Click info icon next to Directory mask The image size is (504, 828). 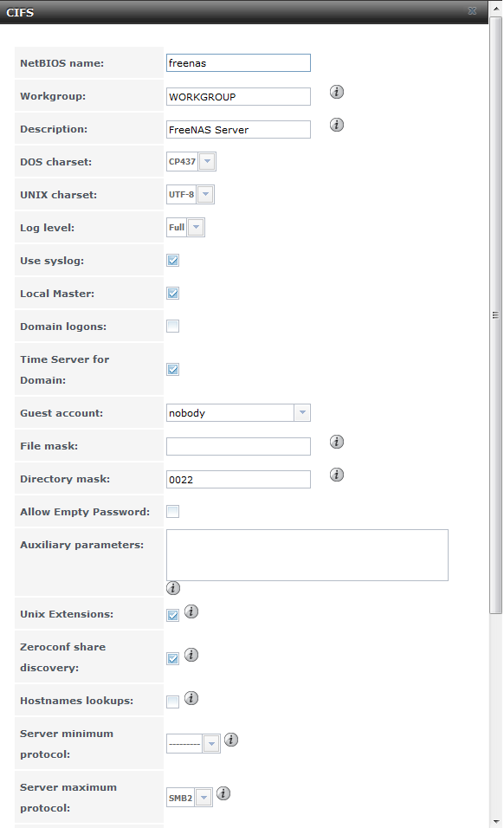coord(337,475)
